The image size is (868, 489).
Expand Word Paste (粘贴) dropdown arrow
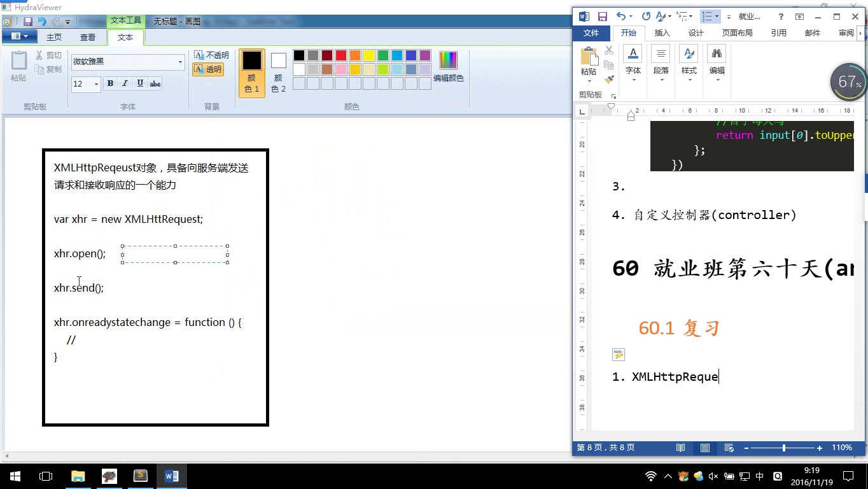pyautogui.click(x=589, y=81)
